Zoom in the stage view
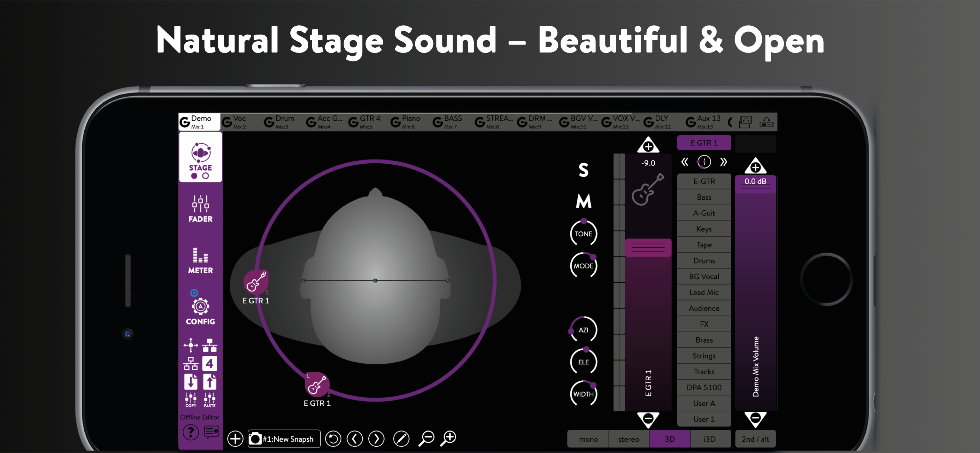The height and width of the screenshot is (453, 980). click(x=448, y=438)
